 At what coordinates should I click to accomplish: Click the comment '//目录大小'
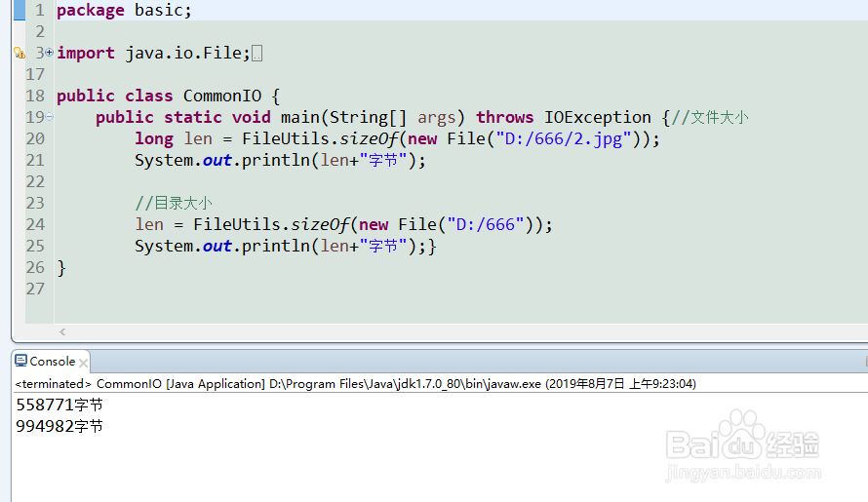174,203
